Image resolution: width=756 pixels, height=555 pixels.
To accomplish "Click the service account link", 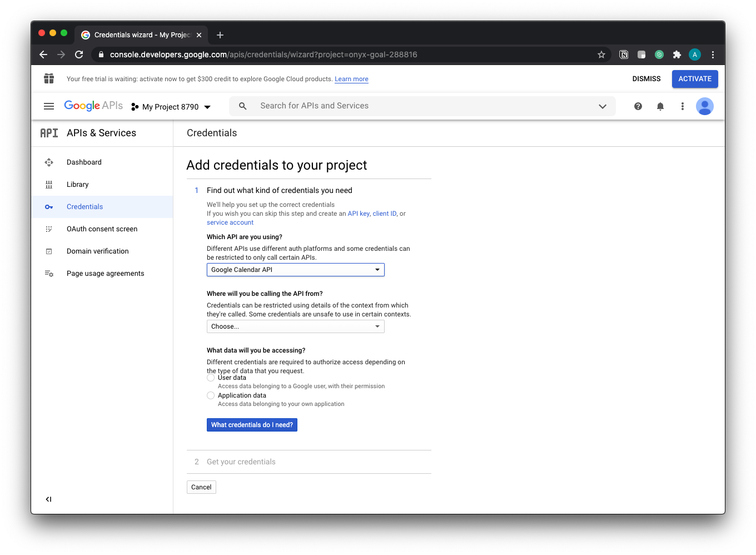I will [230, 222].
